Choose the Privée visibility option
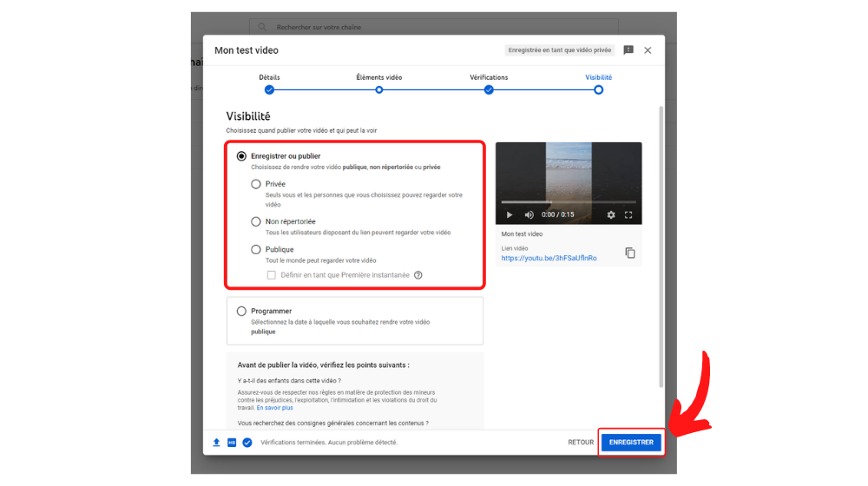 coord(256,184)
